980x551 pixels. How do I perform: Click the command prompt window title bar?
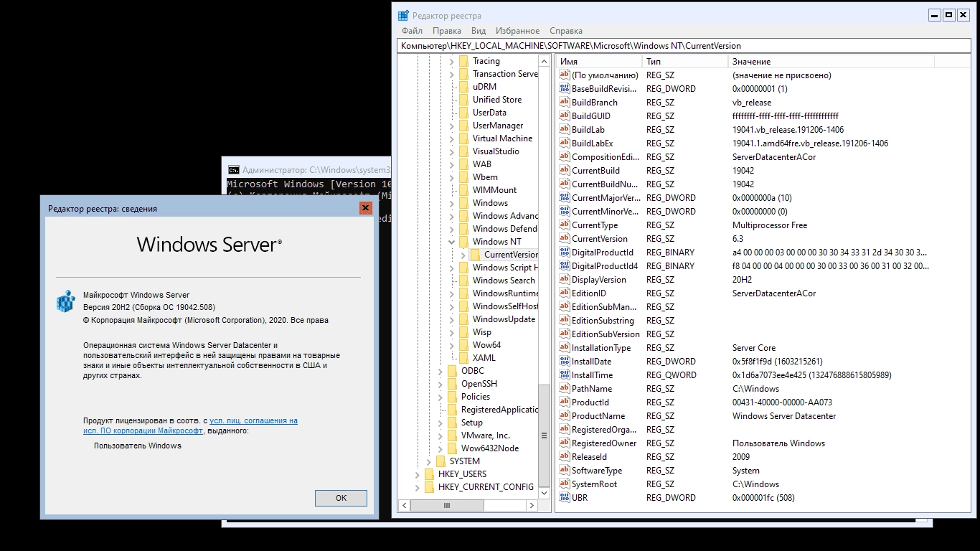pos(308,170)
